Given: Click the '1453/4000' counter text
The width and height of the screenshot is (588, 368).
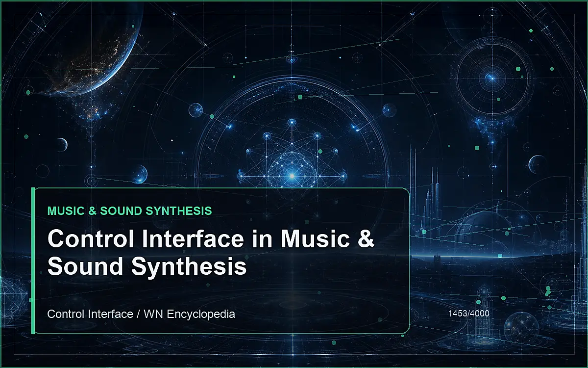Looking at the screenshot, I should pyautogui.click(x=468, y=313).
